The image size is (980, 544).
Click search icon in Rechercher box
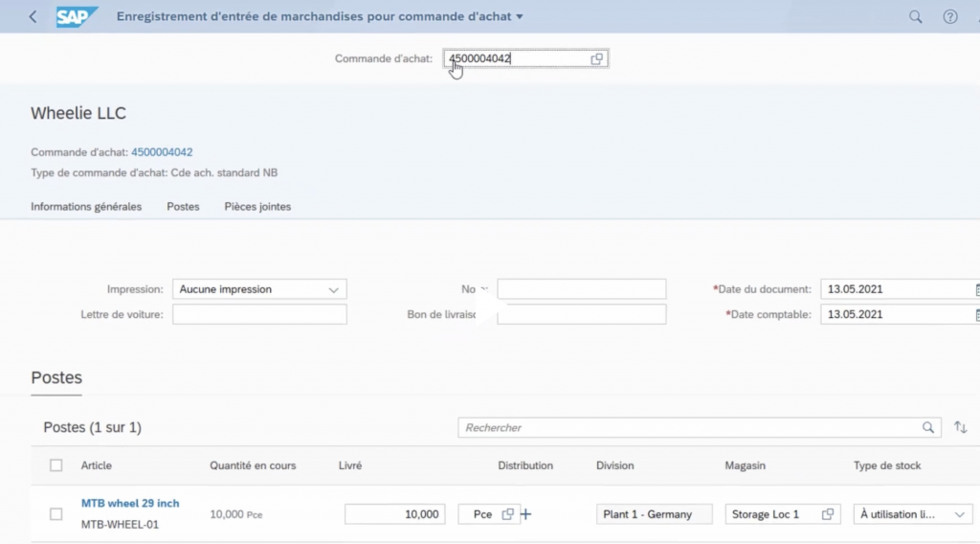[927, 428]
